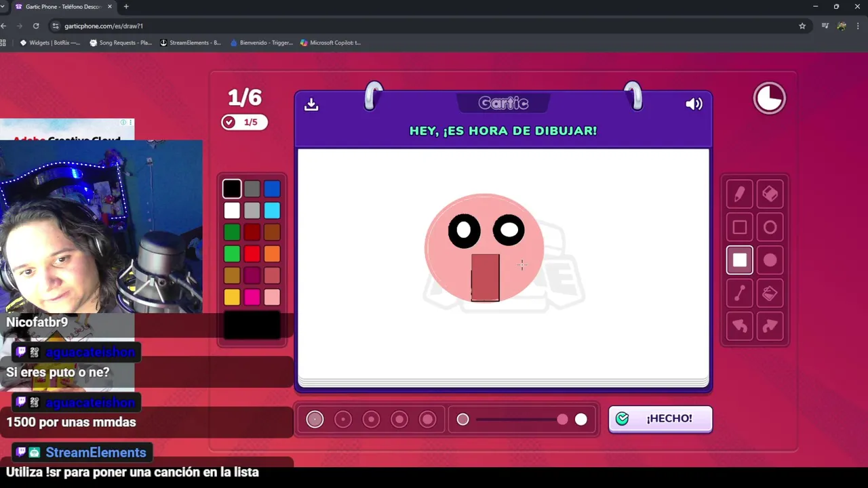Pick the black color swatch
Viewport: 868px width, 488px height.
(232, 188)
